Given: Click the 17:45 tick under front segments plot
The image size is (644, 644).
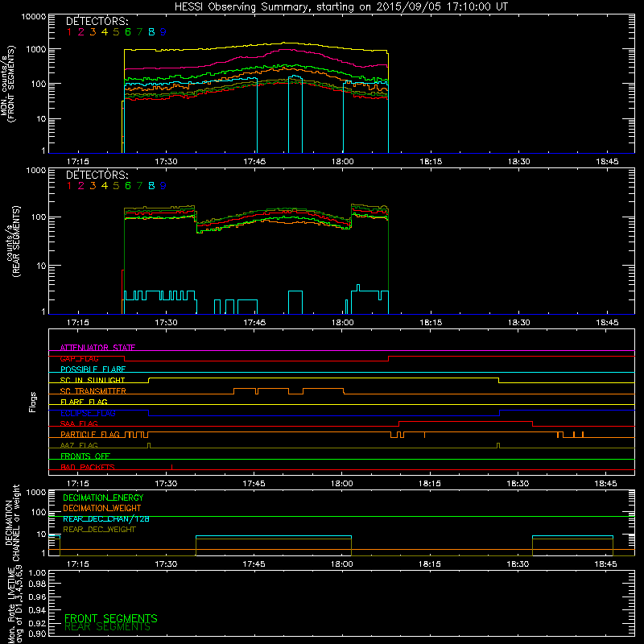Looking at the screenshot, I should point(254,162).
